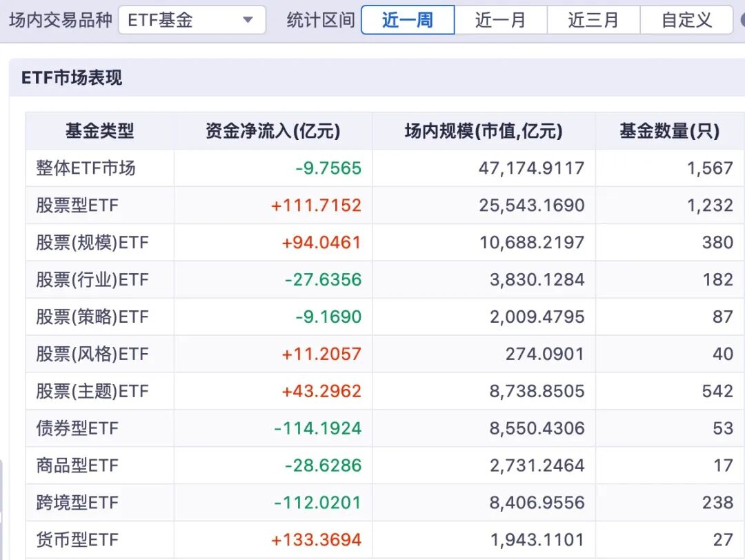Select the 货币型ETF row label
This screenshot has height=560, width=745.
point(77,539)
